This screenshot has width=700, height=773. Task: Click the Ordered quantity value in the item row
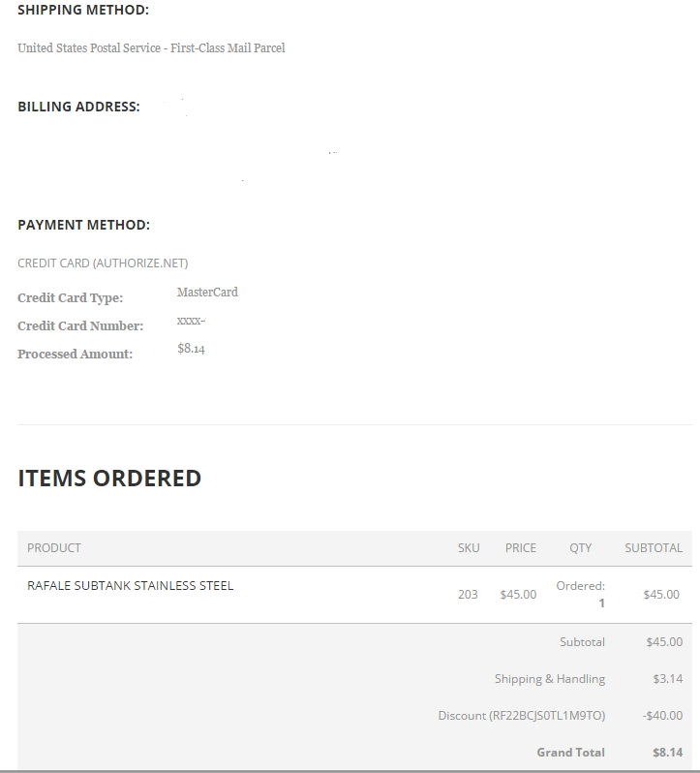(x=600, y=603)
